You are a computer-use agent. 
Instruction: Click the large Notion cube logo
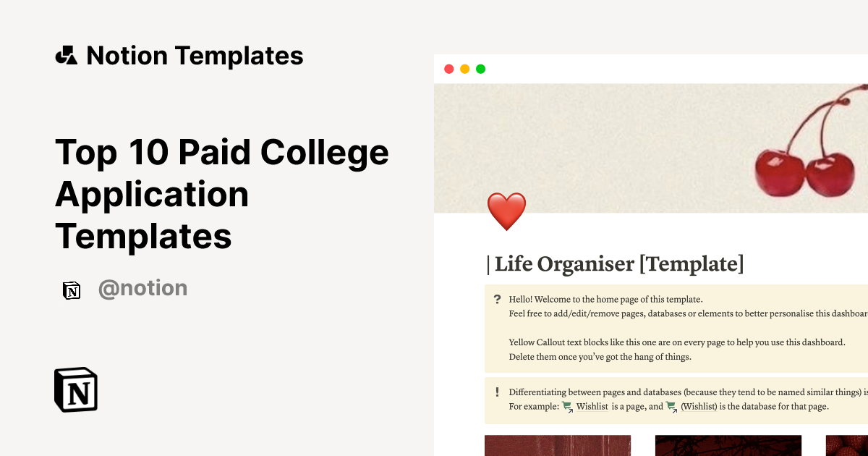76,390
